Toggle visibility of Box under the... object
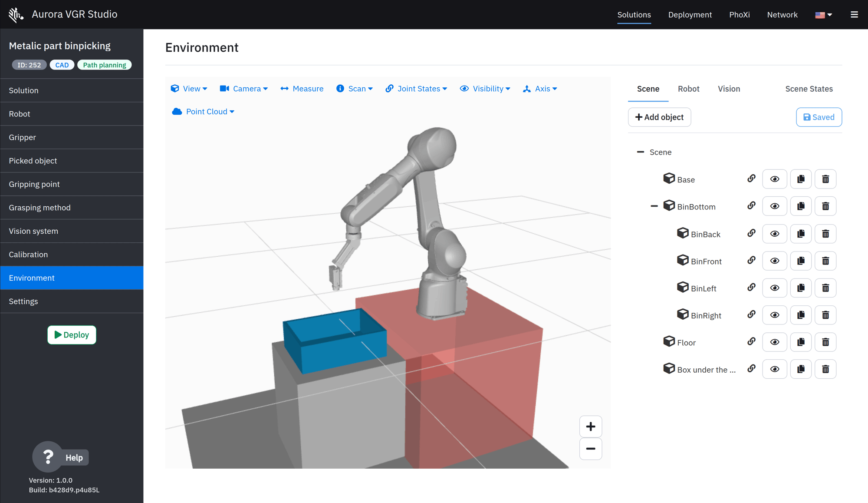The width and height of the screenshot is (868, 503). tap(775, 369)
